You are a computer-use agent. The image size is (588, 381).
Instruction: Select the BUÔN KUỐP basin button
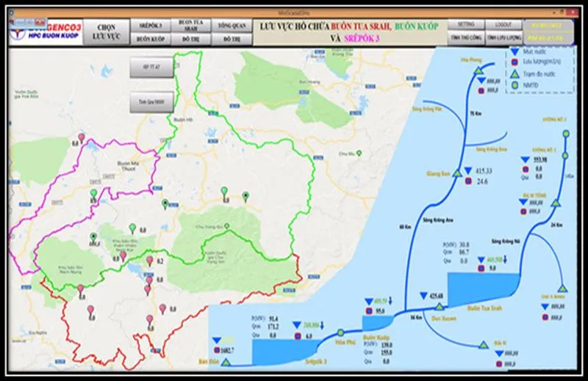pos(151,37)
